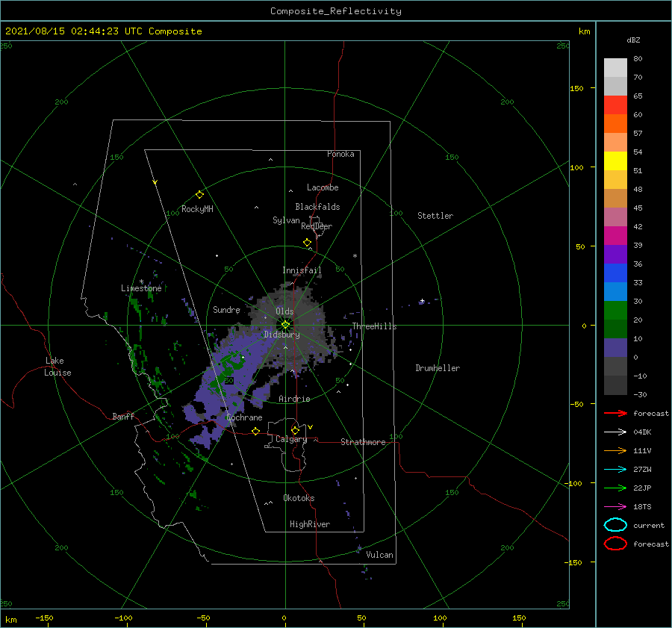The height and width of the screenshot is (628, 672).
Task: Click the Stettler town label
Action: point(435,216)
